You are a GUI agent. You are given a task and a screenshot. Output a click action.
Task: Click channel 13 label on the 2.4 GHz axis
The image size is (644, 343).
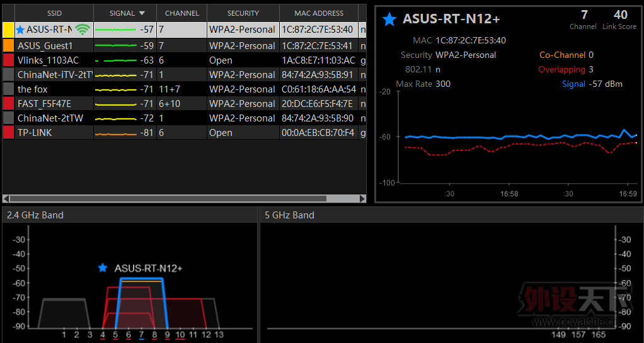219,334
